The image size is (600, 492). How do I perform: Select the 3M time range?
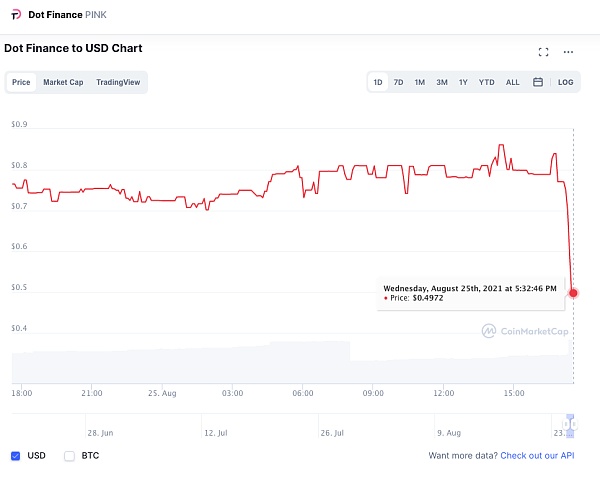(442, 82)
